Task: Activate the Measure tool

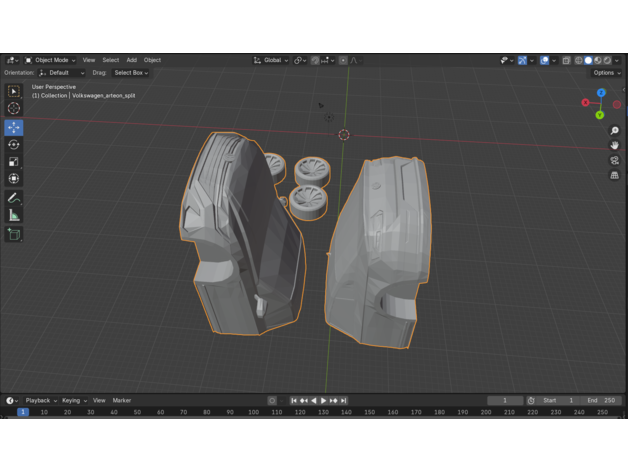Action: (x=14, y=214)
